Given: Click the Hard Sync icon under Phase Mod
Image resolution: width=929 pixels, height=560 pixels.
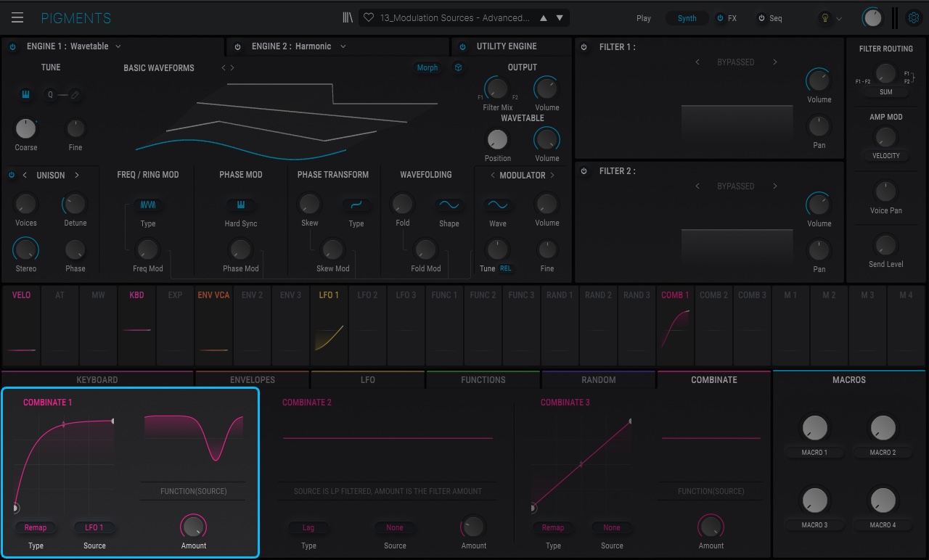Looking at the screenshot, I should (241, 205).
